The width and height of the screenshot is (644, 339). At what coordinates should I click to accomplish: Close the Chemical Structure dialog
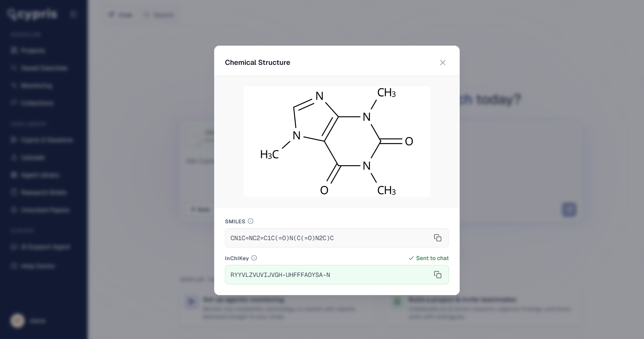pos(443,62)
